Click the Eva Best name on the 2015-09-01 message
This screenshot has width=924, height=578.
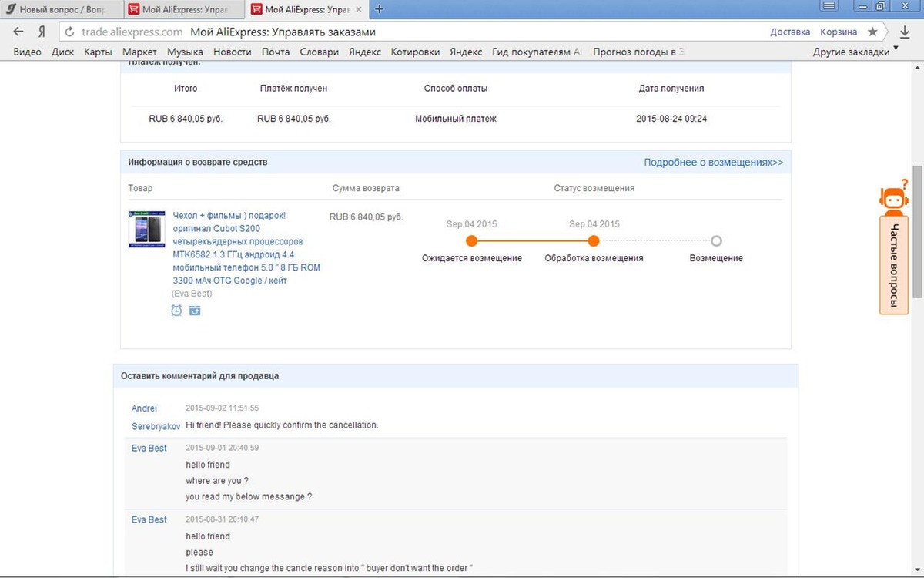(149, 448)
